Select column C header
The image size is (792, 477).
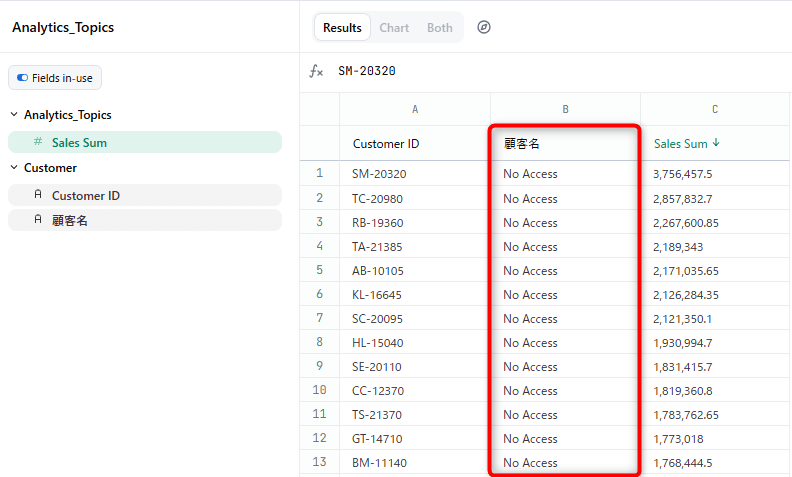(715, 109)
